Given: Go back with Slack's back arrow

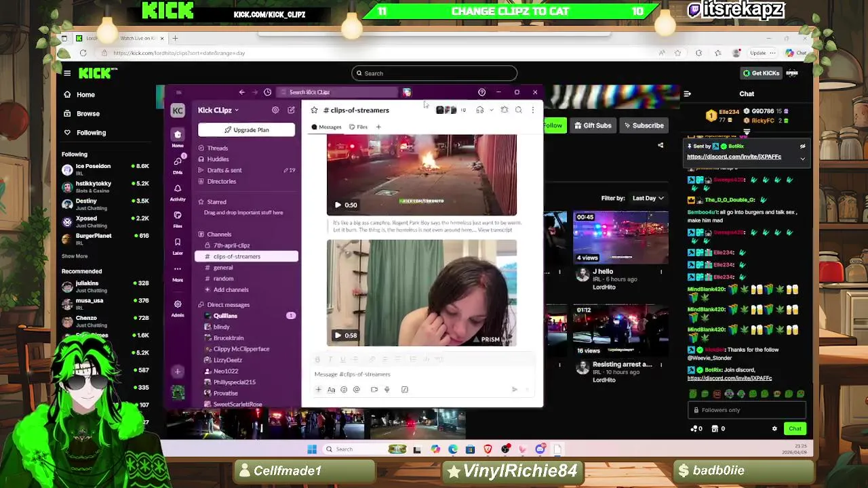Looking at the screenshot, I should pos(241,92).
